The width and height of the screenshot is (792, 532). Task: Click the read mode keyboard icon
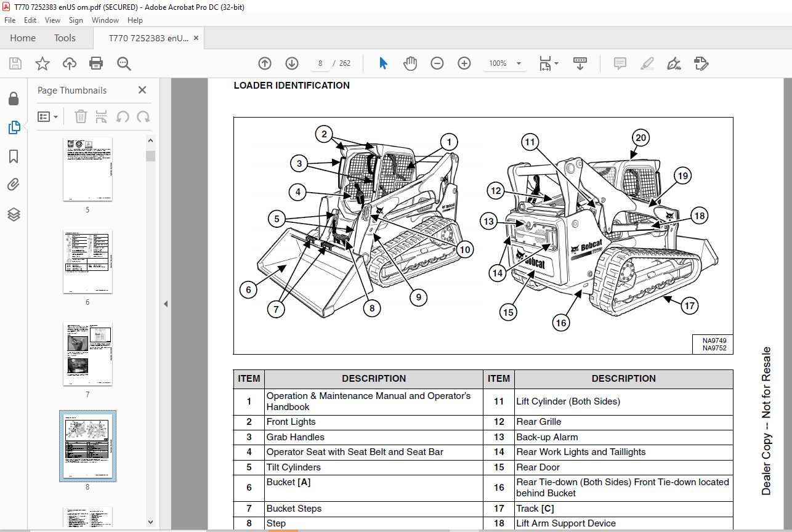point(580,63)
